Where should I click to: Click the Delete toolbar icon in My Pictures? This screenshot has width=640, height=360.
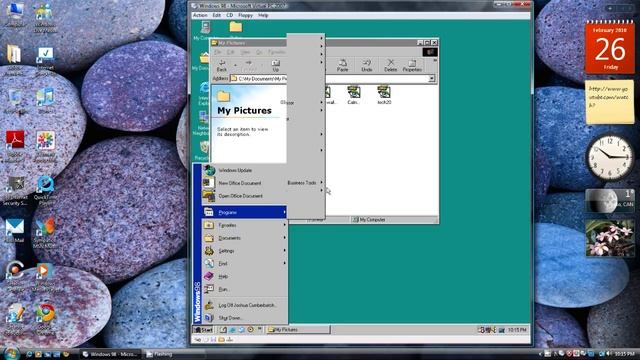coord(391,65)
